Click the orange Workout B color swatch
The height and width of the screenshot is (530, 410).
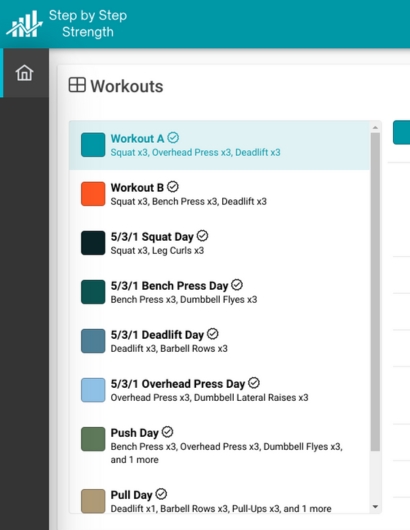(x=93, y=194)
